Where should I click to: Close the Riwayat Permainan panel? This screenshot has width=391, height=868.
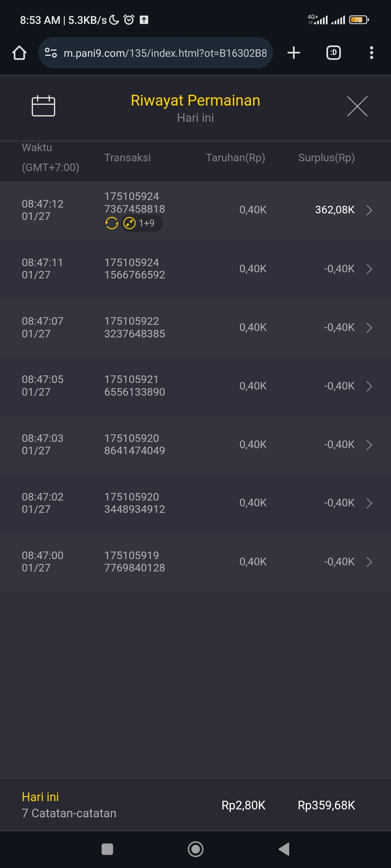coord(357,106)
